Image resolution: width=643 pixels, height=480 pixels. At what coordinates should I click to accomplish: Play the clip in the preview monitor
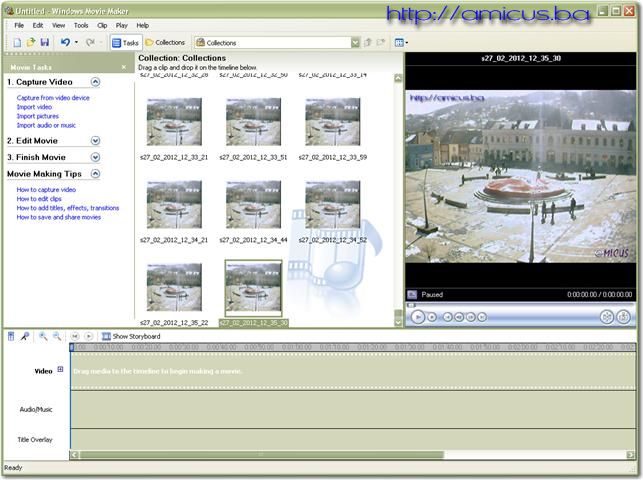tap(417, 317)
